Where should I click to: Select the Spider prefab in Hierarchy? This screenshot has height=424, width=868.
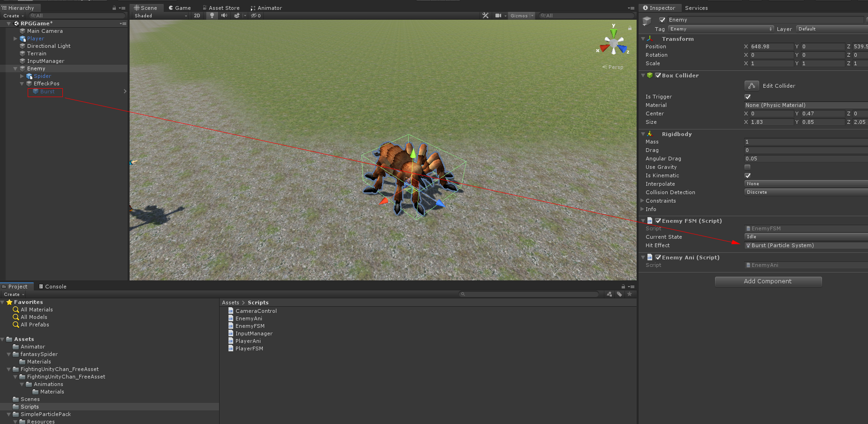[x=42, y=76]
